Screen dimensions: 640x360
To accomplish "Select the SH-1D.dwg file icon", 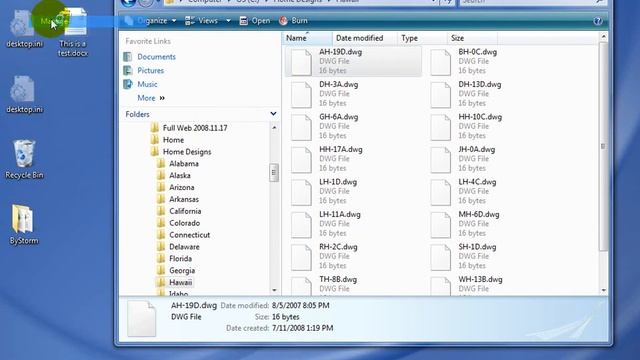I will (x=440, y=257).
